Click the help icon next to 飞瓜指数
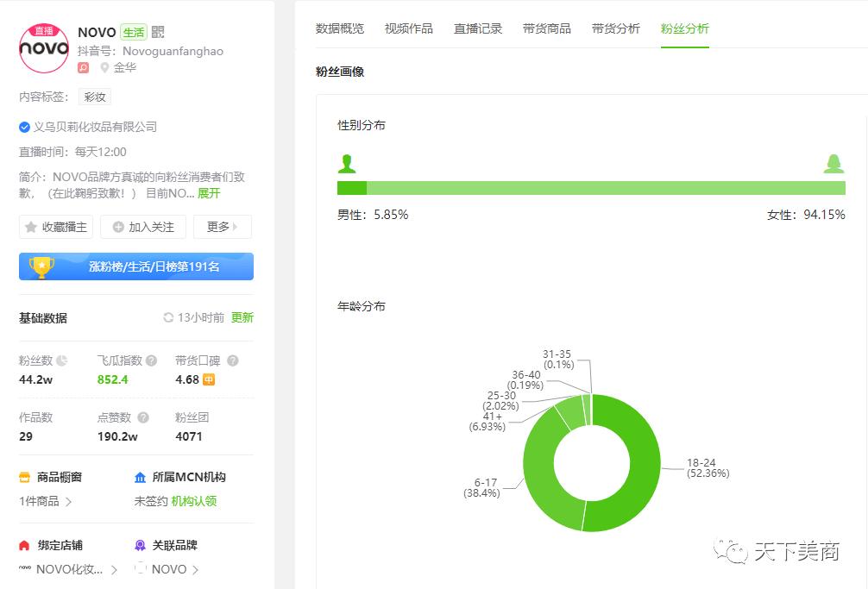 [151, 360]
